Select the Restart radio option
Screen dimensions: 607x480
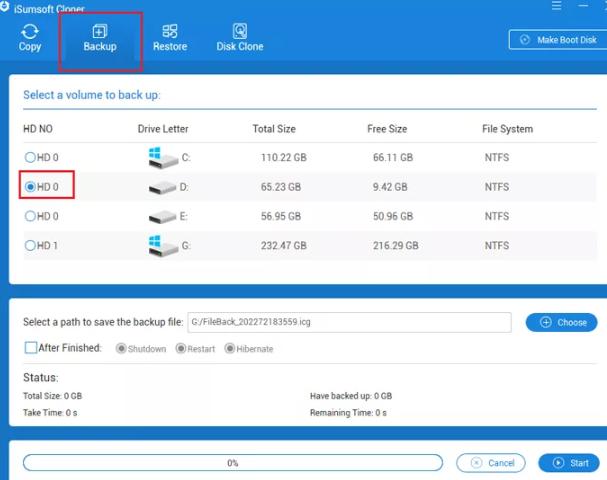(181, 349)
